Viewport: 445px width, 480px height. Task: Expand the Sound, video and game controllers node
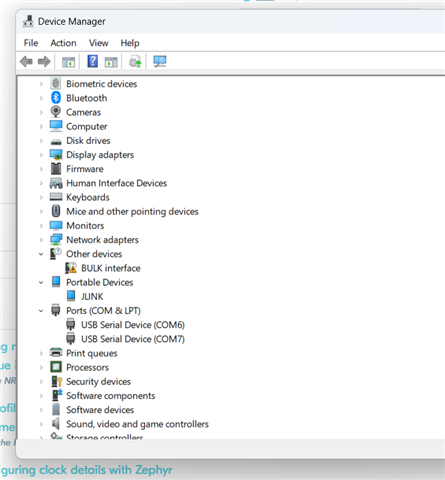[x=41, y=424]
